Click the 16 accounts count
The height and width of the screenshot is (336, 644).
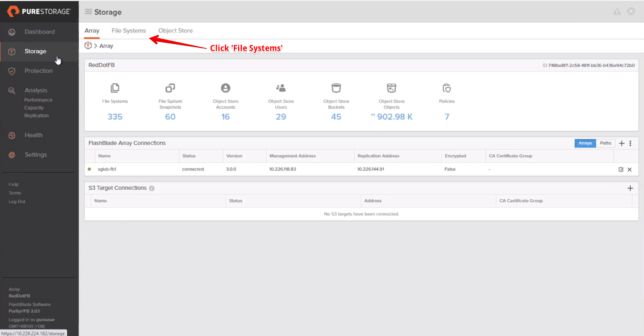(x=225, y=117)
